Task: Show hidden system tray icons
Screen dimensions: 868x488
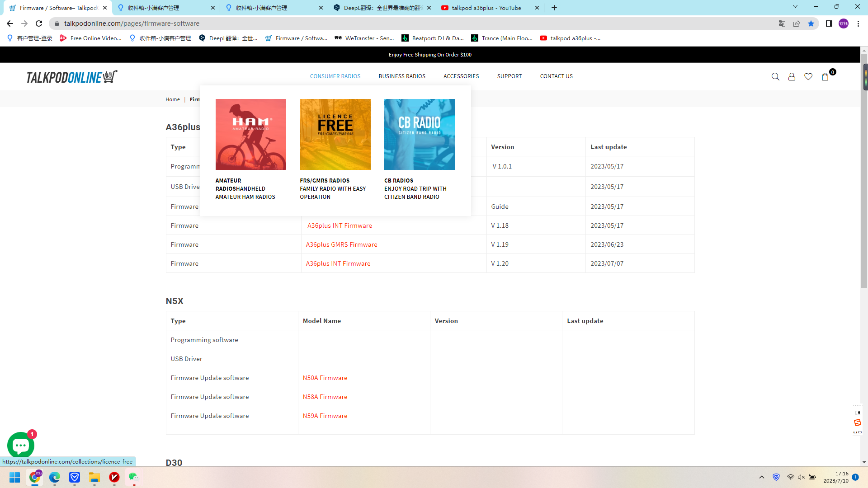Action: pyautogui.click(x=762, y=477)
